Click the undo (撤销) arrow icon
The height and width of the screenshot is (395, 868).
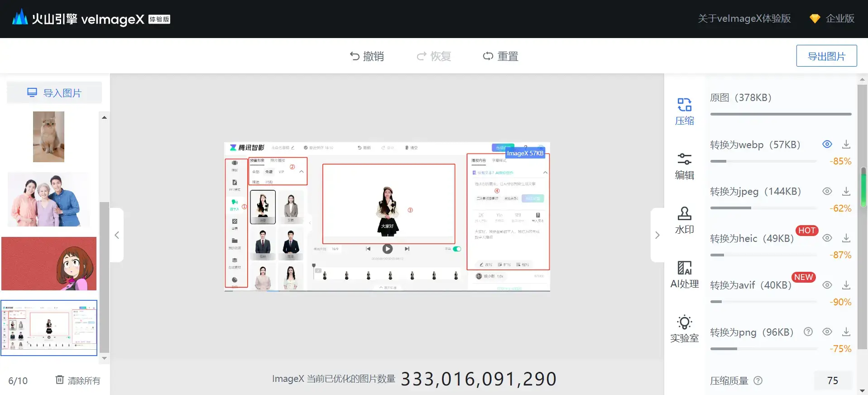pyautogui.click(x=355, y=56)
